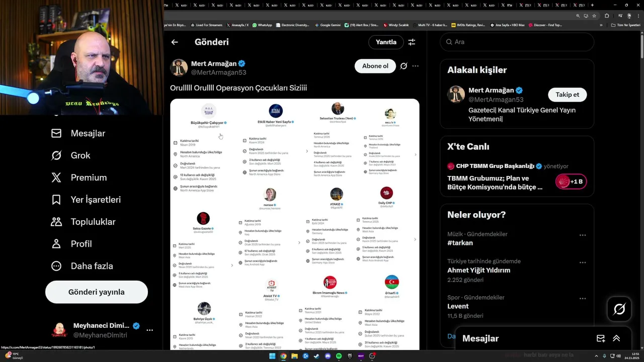Click the Gönderi yayınla post button
This screenshot has height=362, width=644.
pos(97,292)
